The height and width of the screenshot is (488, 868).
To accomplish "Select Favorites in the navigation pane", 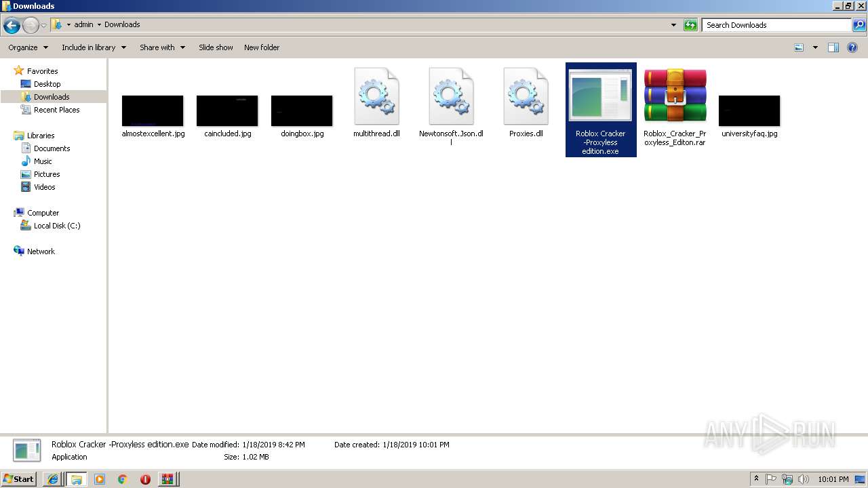I will 42,71.
